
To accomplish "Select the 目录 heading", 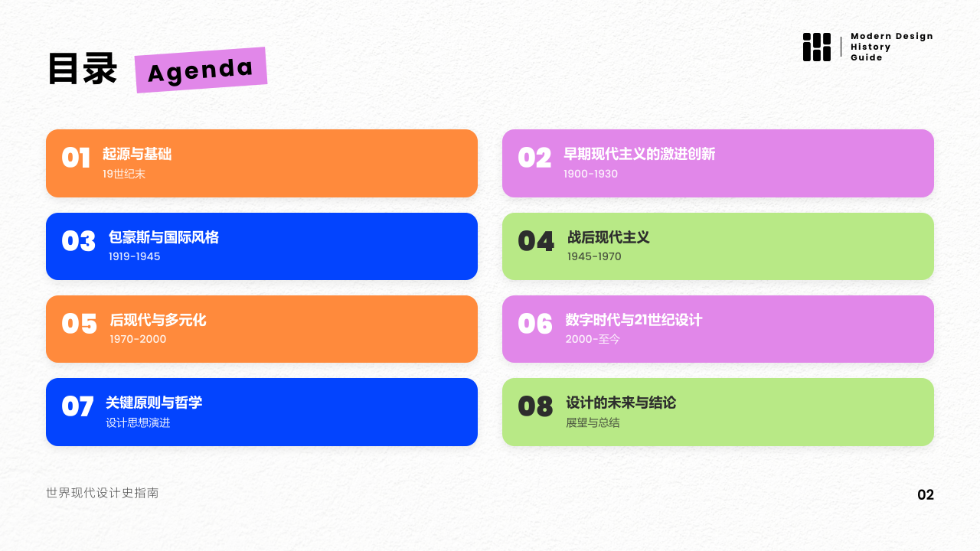I will point(82,69).
